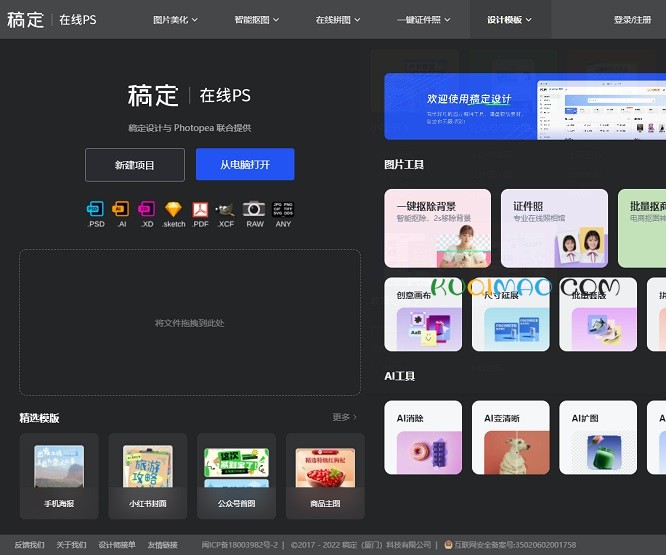Viewport: 666px width, 555px height.
Task: Open the 欢迎使用稿定设计 banner
Action: tap(525, 107)
